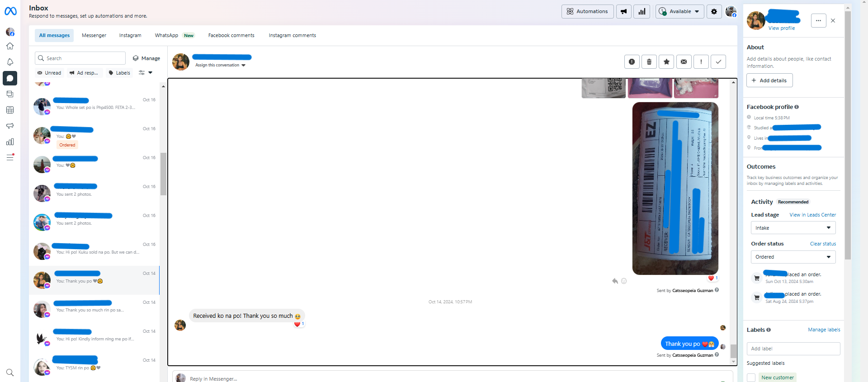Open conversation 'Whole set po is Php4500'

pyautogui.click(x=94, y=107)
